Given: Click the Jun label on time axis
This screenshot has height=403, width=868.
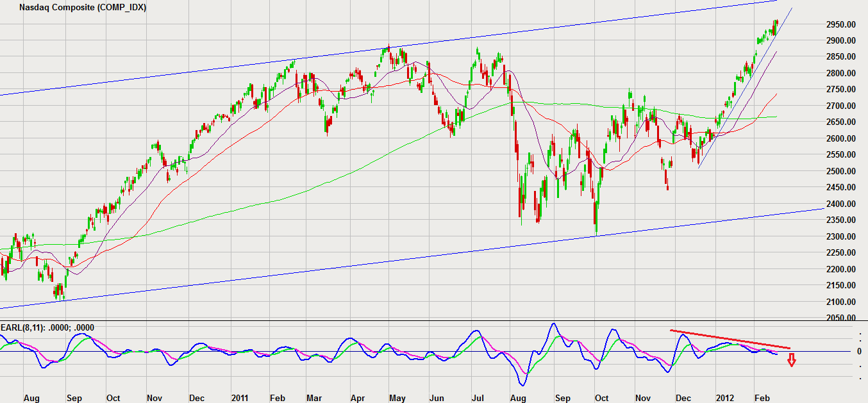Looking at the screenshot, I should pos(437,398).
